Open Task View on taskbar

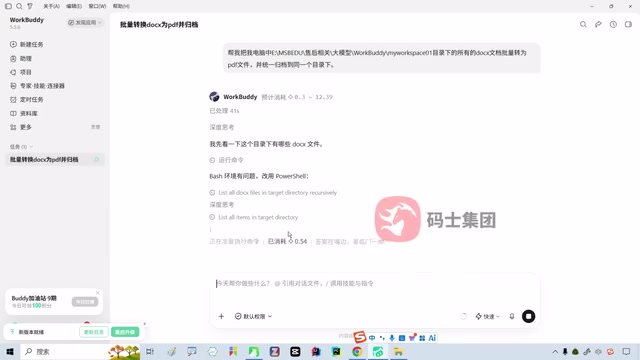[x=150, y=351]
